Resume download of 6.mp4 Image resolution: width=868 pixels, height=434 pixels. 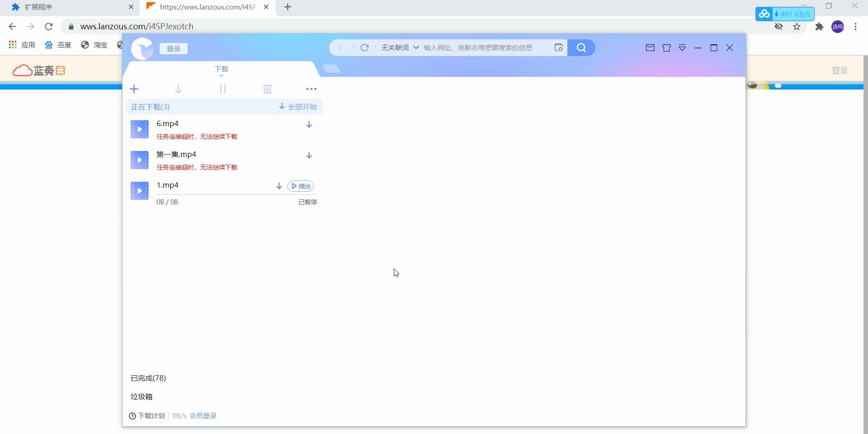pyautogui.click(x=309, y=125)
